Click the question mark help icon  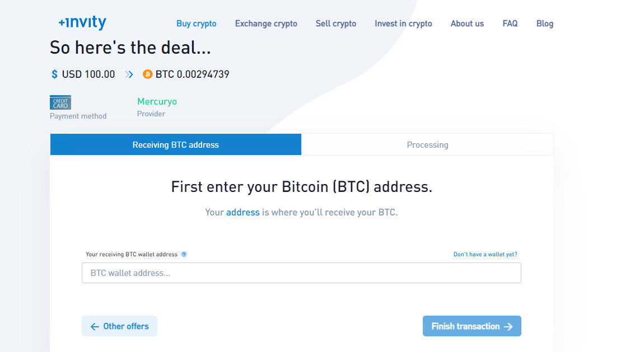point(184,255)
